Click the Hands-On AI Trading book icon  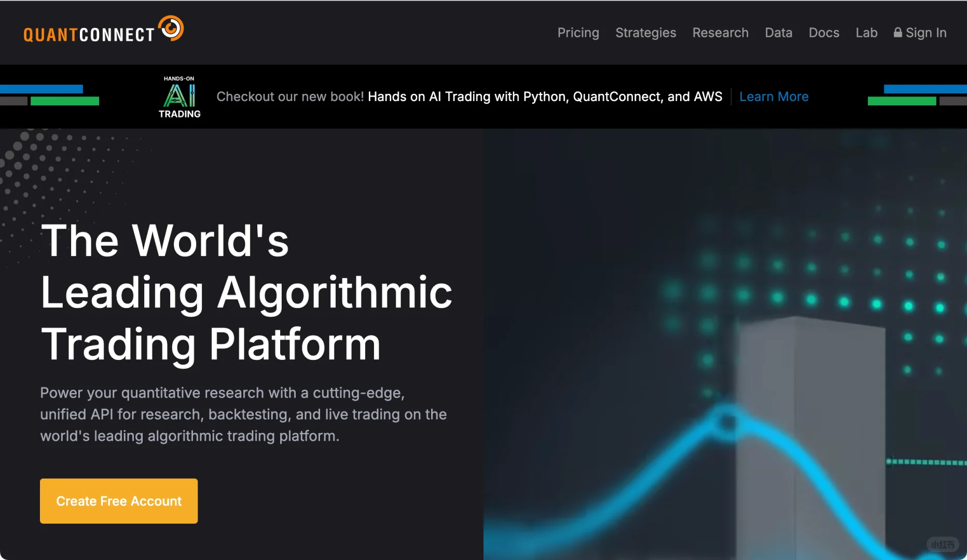pyautogui.click(x=179, y=97)
